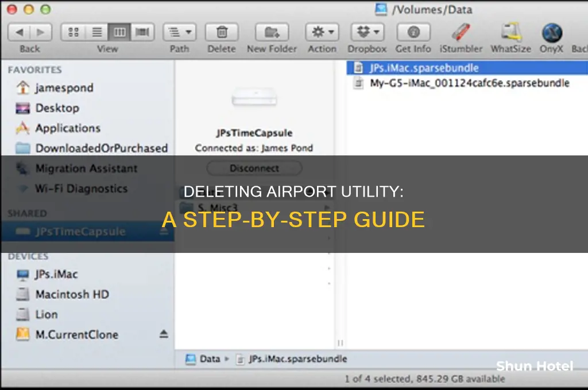Click Data in the path bar
Screen dimensions: 588x390
click(x=203, y=359)
